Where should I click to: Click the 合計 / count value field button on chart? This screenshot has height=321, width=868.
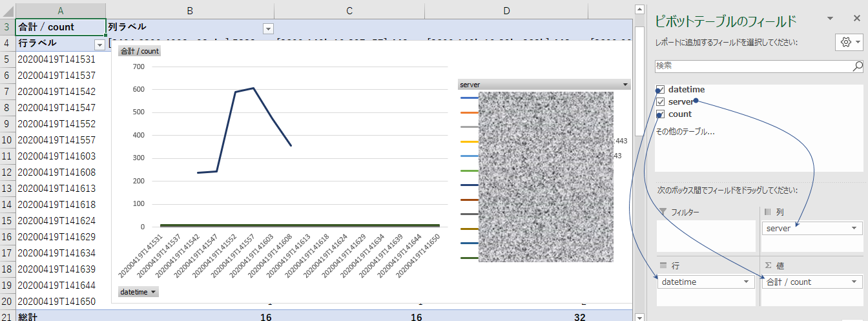click(139, 51)
